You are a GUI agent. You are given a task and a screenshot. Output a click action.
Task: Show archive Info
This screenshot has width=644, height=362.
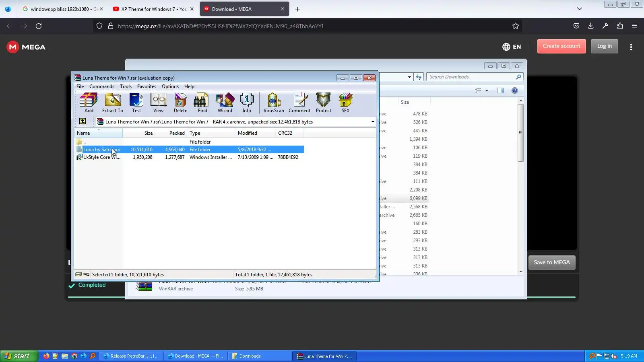(247, 103)
